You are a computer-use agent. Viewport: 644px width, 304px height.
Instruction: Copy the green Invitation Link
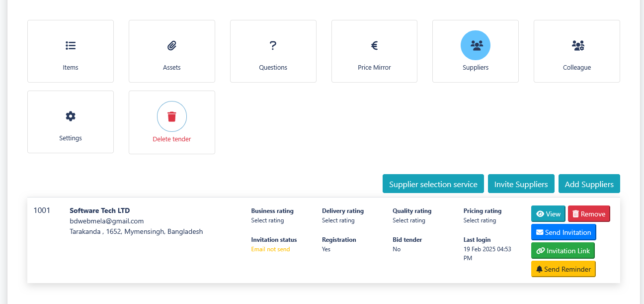click(563, 251)
